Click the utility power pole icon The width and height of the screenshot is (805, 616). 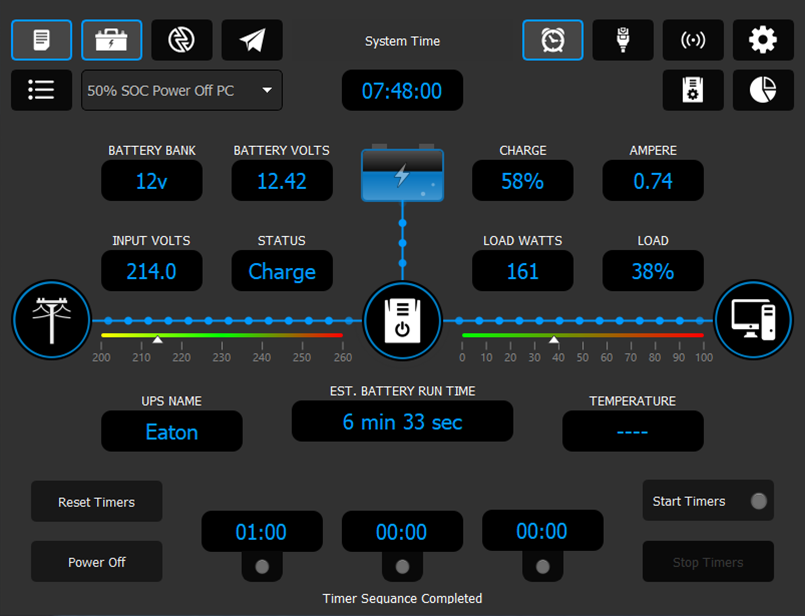tap(51, 320)
